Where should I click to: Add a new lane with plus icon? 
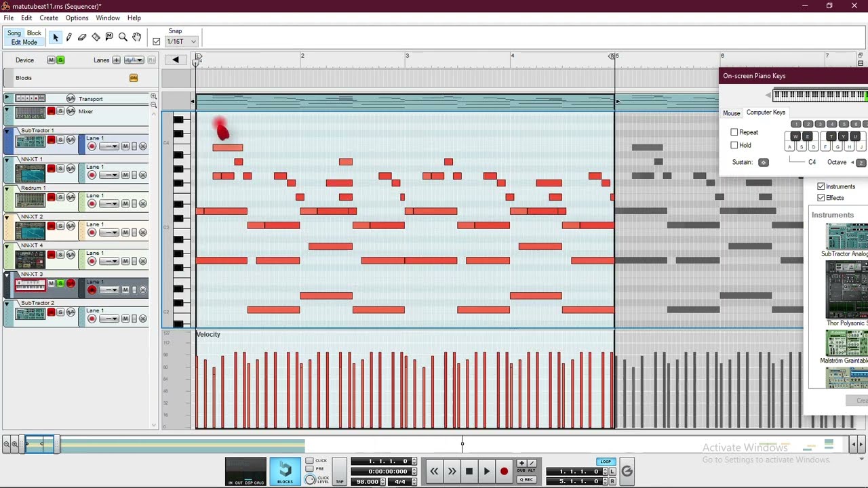point(116,60)
